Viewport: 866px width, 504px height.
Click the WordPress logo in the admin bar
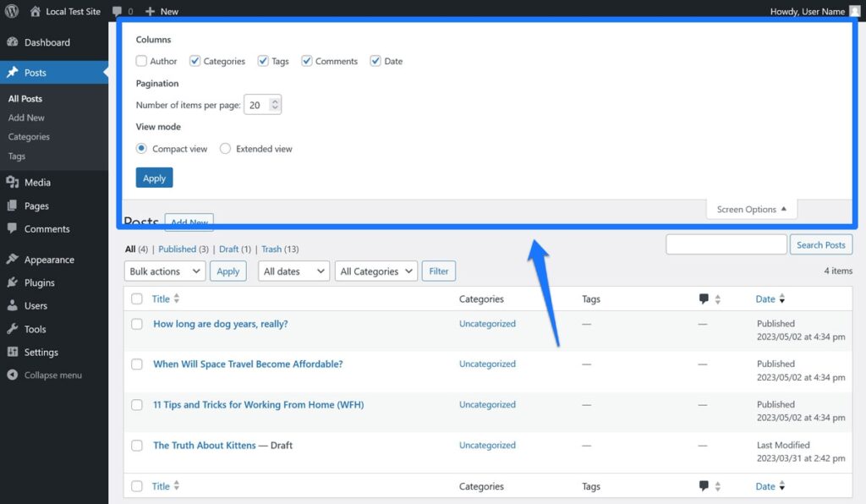tap(10, 11)
